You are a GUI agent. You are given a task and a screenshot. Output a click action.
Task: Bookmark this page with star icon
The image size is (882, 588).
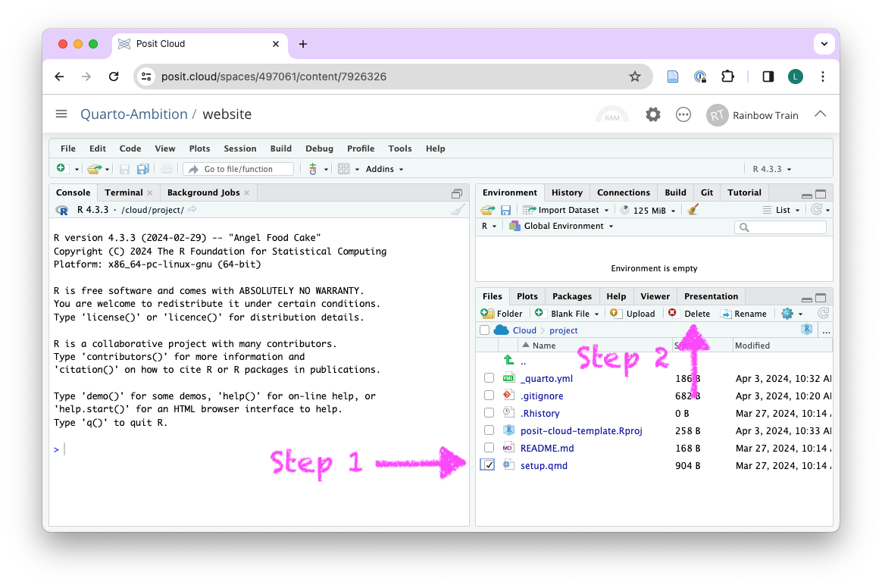635,77
